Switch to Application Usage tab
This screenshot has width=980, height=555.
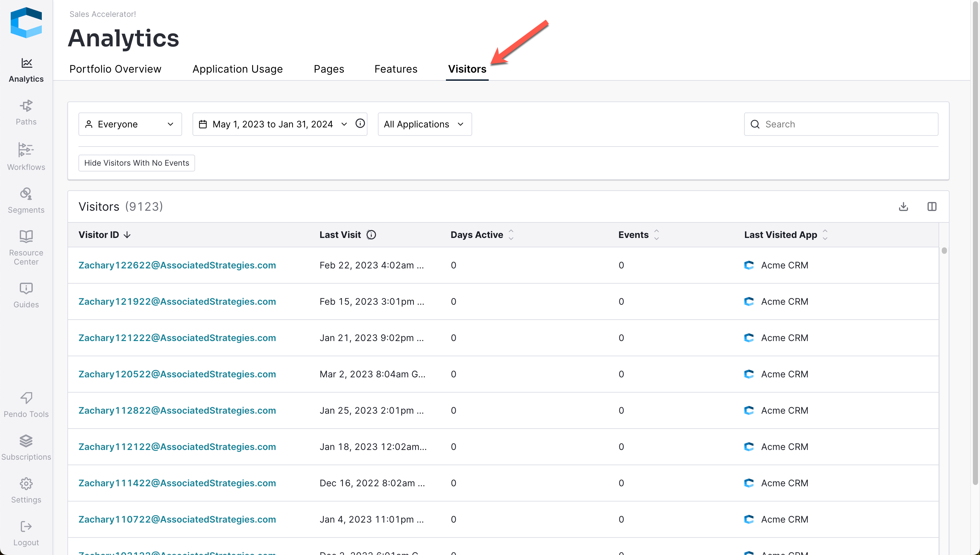(x=238, y=69)
